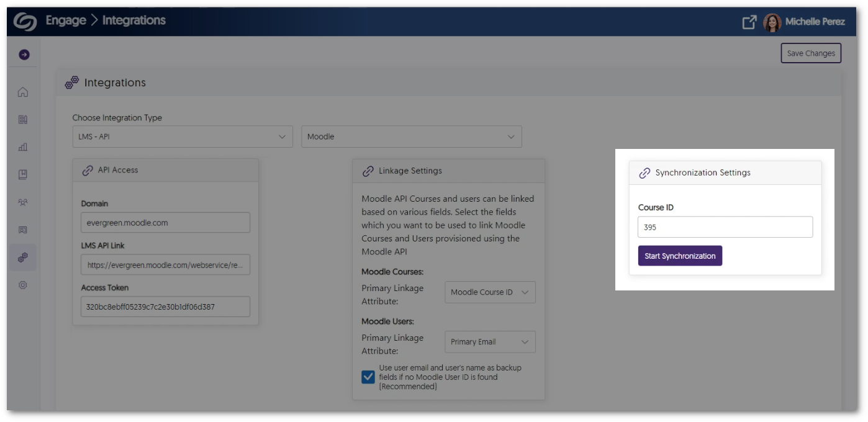
Task: Open the external link icon near profile
Action: pos(749,20)
